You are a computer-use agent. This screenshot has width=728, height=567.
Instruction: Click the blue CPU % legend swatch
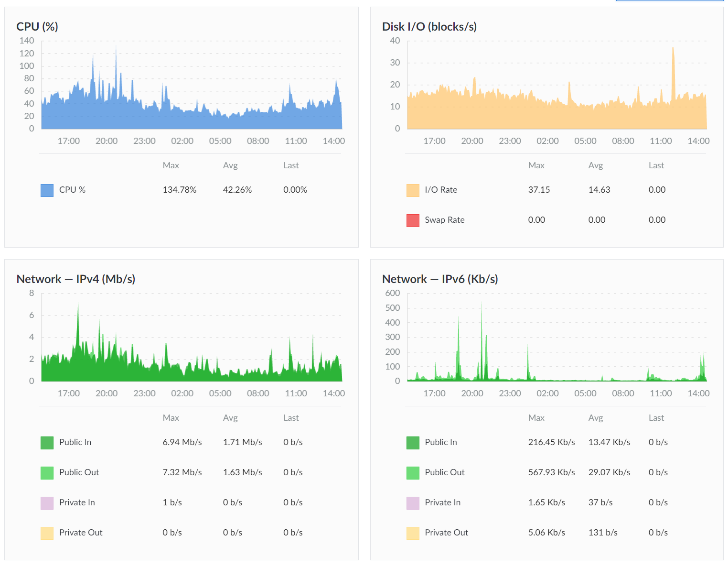[47, 190]
